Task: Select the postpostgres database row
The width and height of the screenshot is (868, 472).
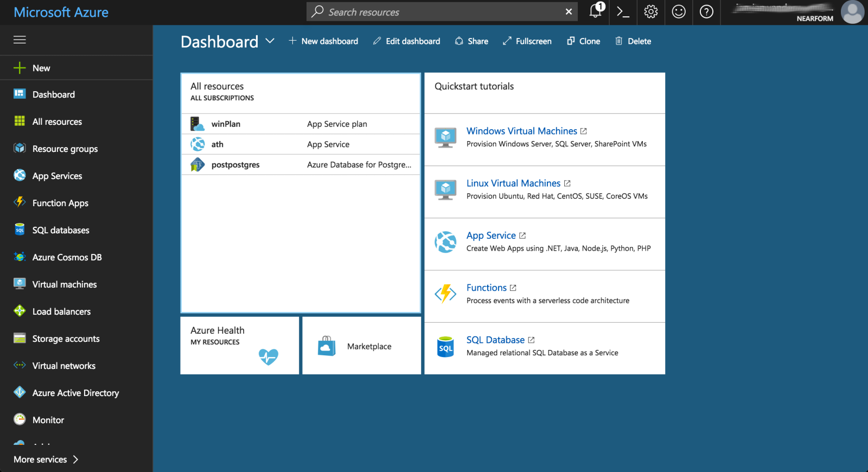Action: click(301, 164)
